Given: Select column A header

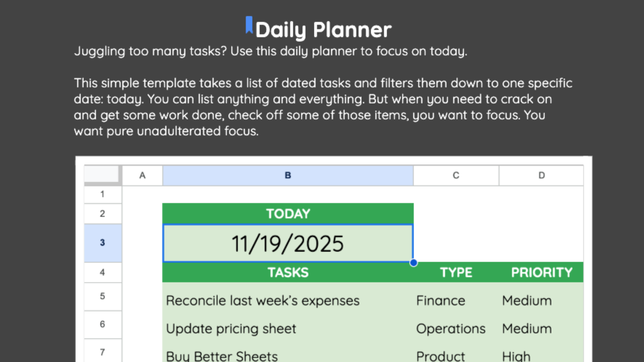Looking at the screenshot, I should [x=142, y=175].
